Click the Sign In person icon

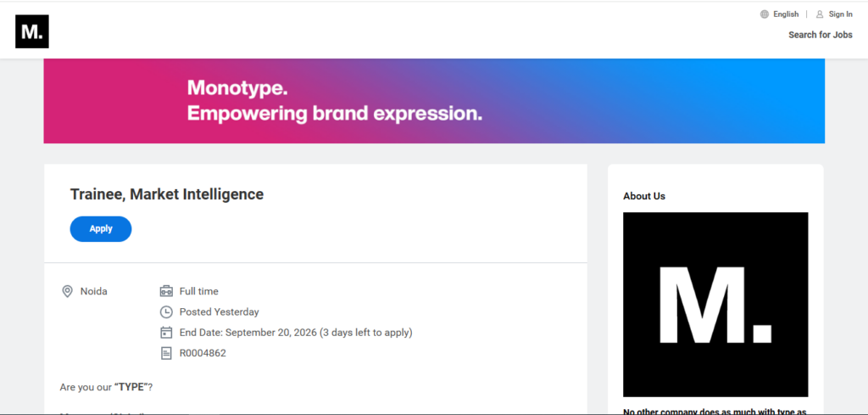pos(820,14)
